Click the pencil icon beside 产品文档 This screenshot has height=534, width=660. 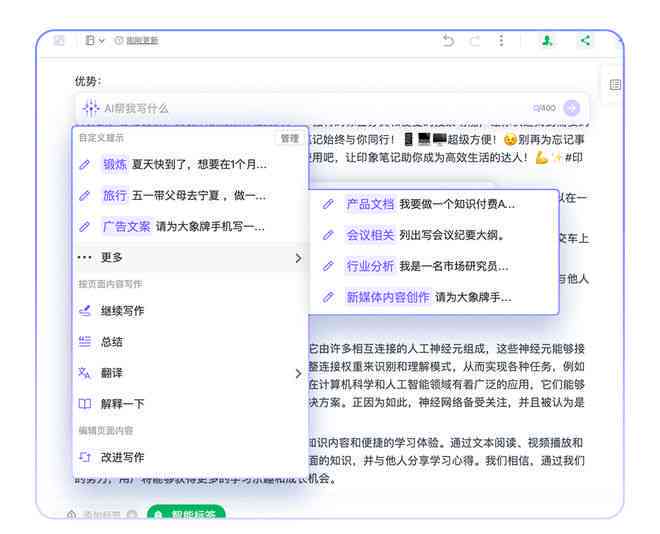328,205
